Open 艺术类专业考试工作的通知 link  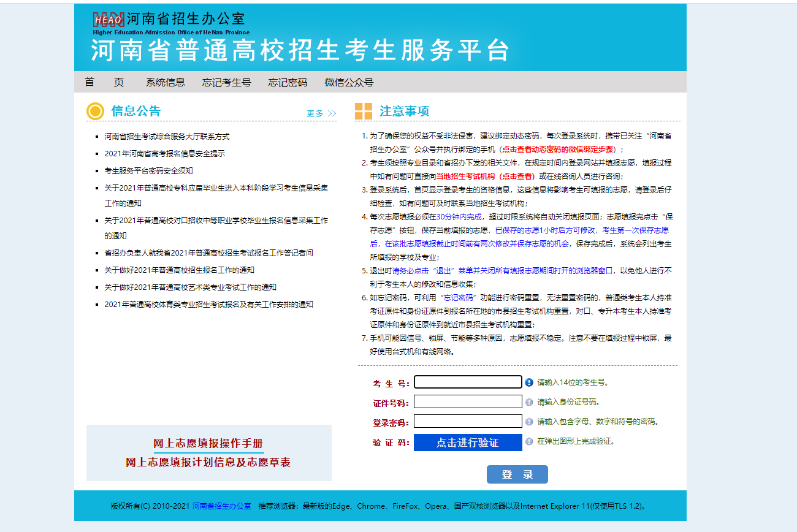[x=190, y=287]
